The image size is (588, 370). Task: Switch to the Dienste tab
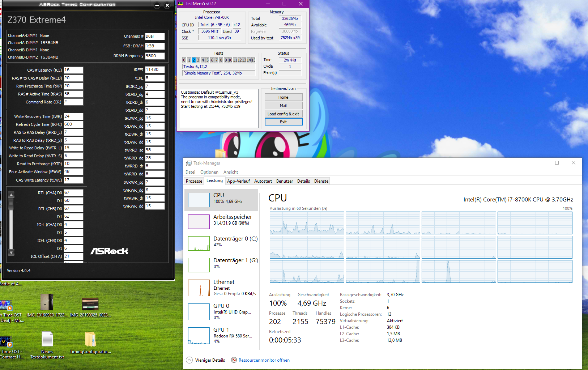(x=321, y=181)
